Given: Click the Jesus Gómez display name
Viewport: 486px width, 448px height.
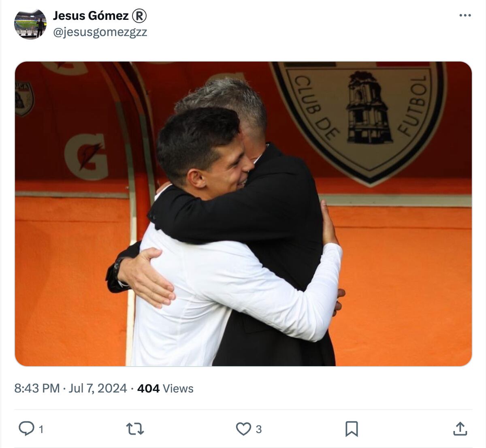Looking at the screenshot, I should click(91, 15).
